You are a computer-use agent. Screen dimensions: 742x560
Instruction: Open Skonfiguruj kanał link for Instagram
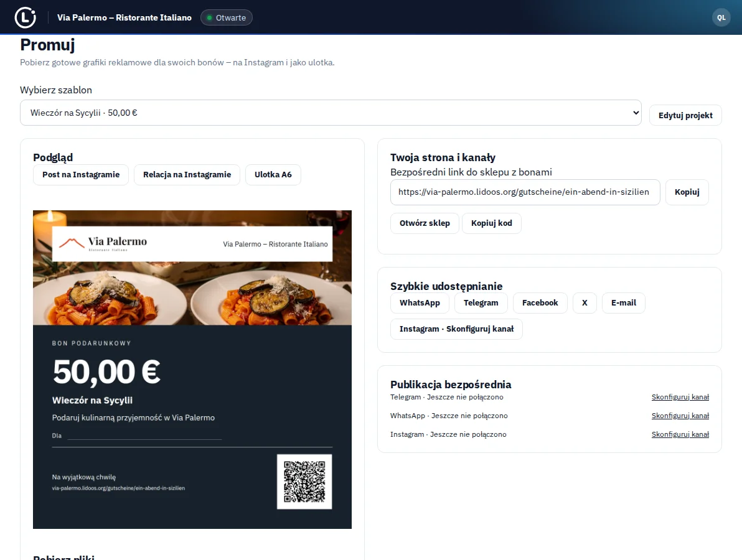[680, 434]
